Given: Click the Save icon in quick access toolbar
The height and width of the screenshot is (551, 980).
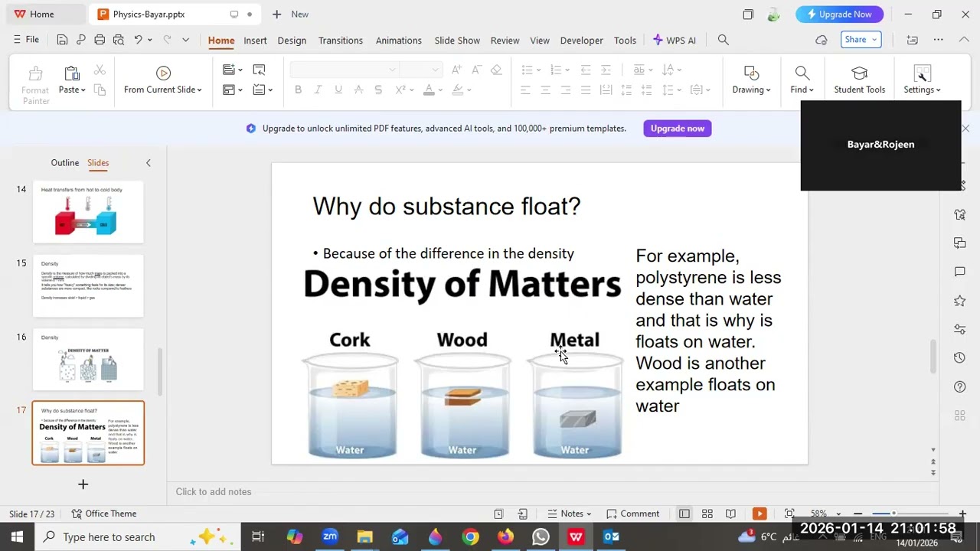Looking at the screenshot, I should [x=62, y=40].
